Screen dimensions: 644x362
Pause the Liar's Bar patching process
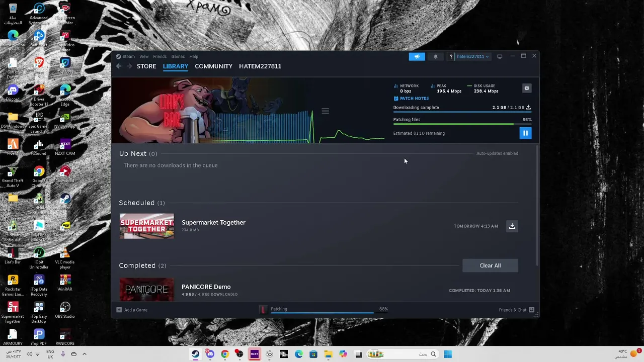coord(525,133)
